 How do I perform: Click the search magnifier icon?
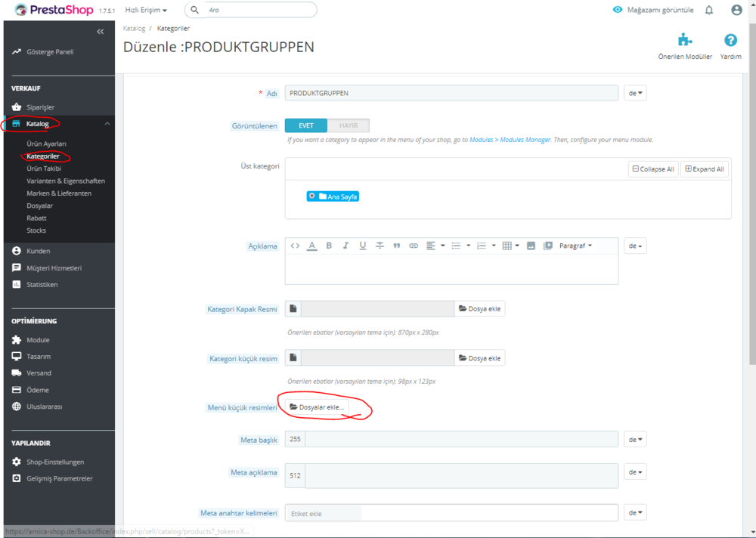point(194,10)
